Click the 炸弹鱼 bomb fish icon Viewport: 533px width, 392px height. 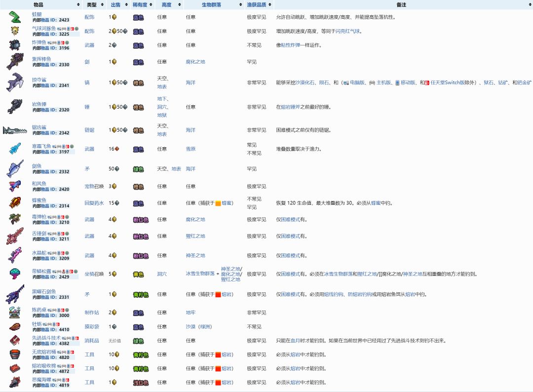[x=15, y=45]
